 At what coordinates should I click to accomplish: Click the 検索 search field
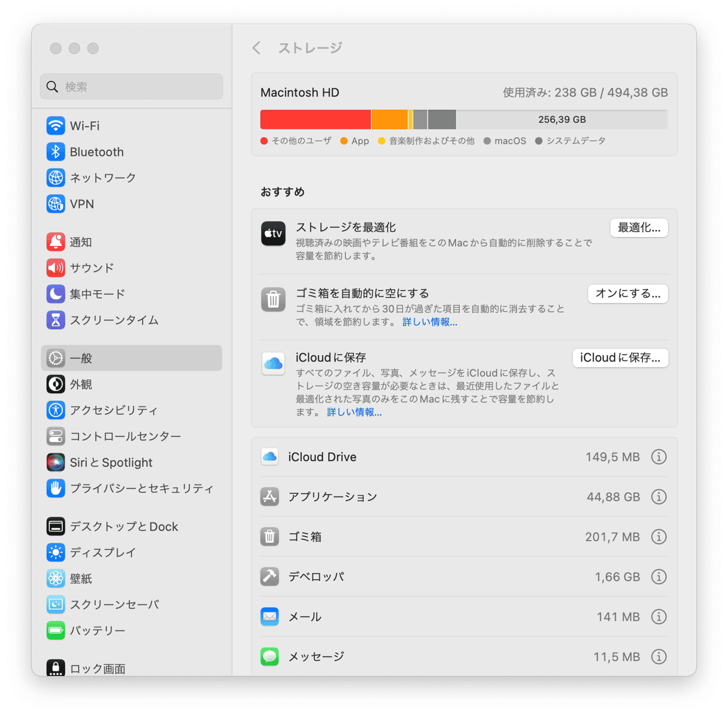coord(132,87)
